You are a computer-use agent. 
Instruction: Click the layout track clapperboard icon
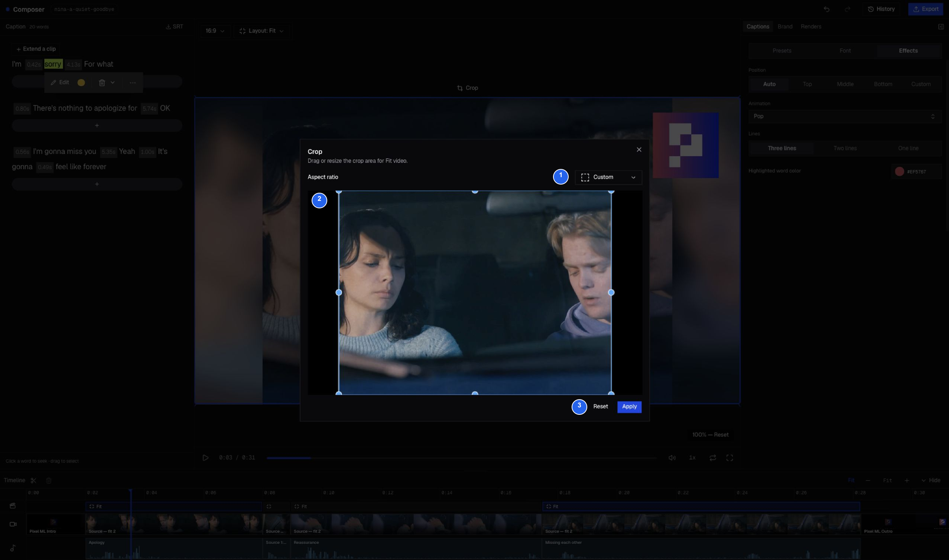[x=13, y=506]
